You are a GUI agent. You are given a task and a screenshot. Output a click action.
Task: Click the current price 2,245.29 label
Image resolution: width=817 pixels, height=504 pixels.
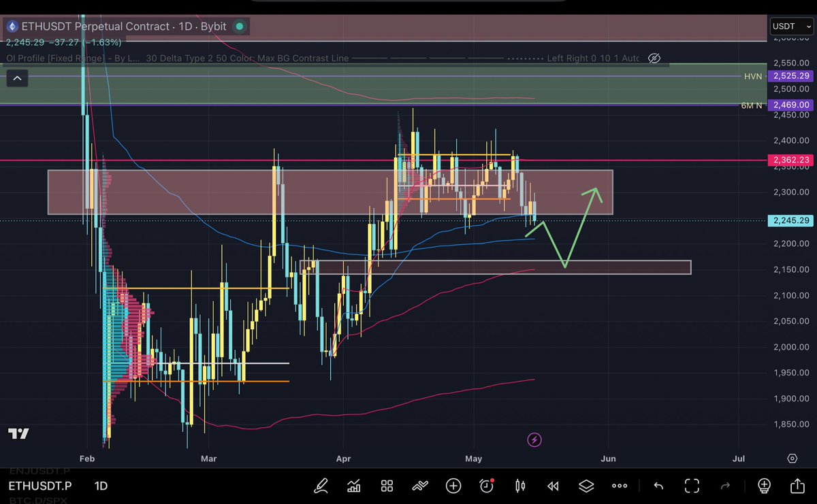[790, 220]
